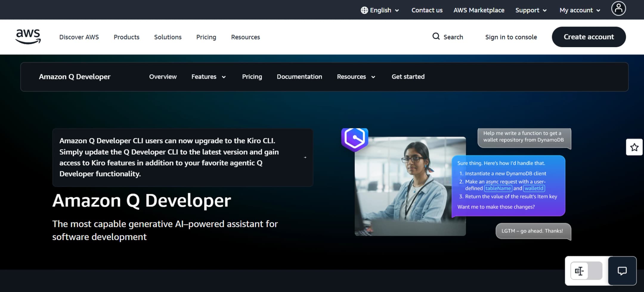
Task: Click Get started link
Action: coord(408,77)
